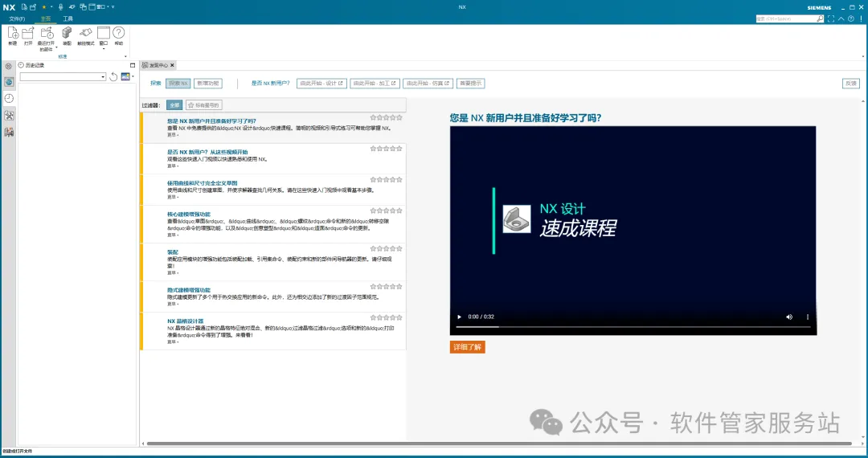Click the video progress bar
The image size is (868, 458).
coord(633,327)
